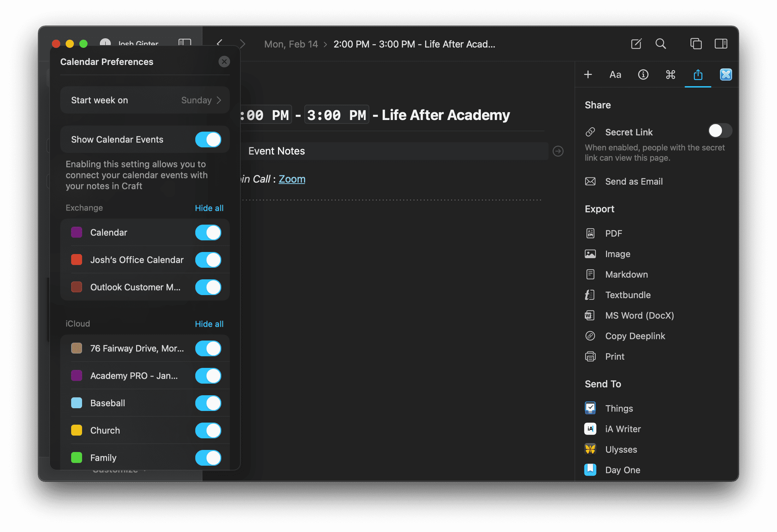The image size is (777, 532).
Task: Hide all Exchange calendars
Action: tap(209, 208)
